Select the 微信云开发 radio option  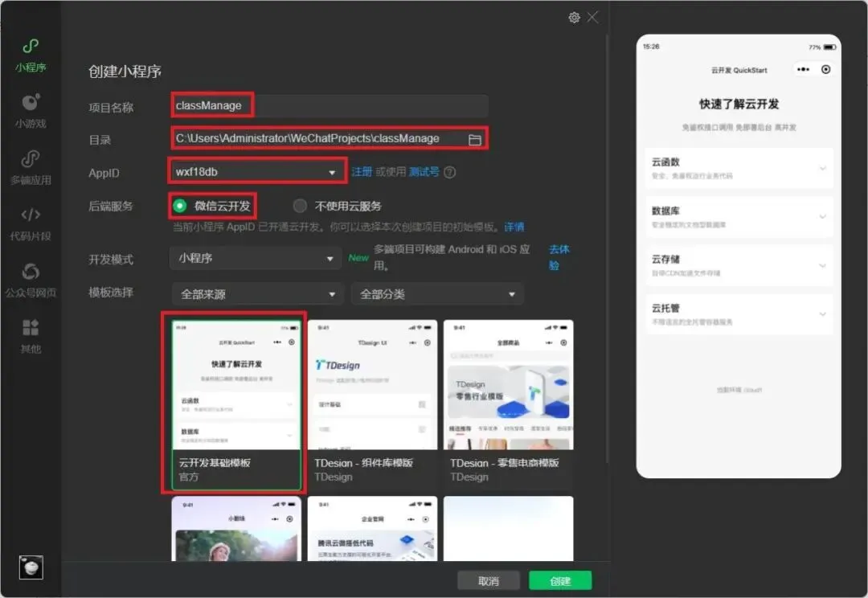click(x=212, y=206)
